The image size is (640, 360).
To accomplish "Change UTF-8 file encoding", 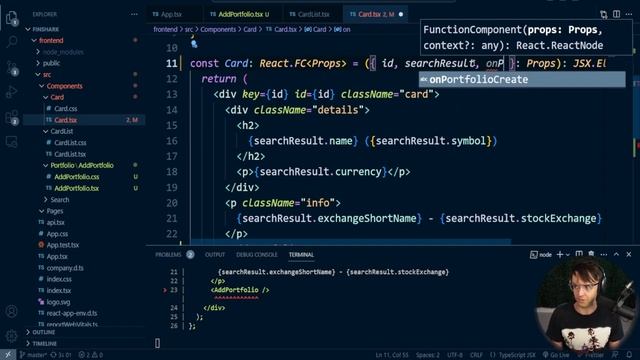I will pos(455,355).
